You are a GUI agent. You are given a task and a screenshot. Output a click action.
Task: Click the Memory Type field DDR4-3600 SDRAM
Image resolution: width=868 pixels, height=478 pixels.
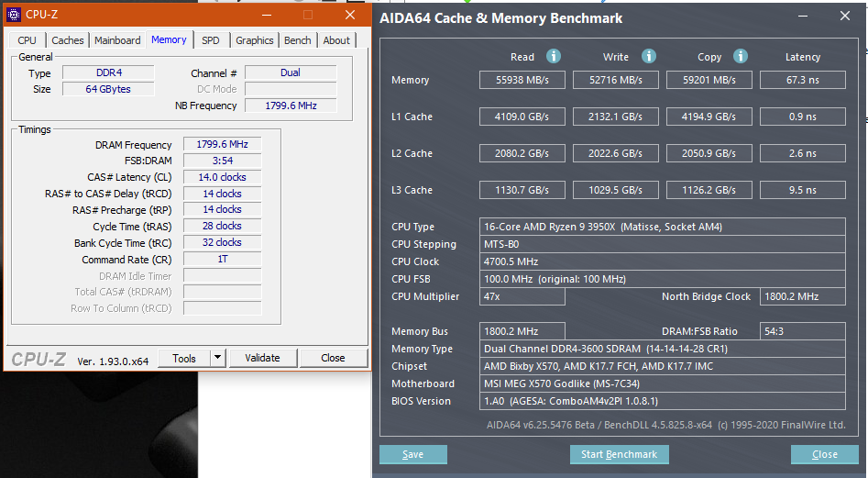click(662, 349)
